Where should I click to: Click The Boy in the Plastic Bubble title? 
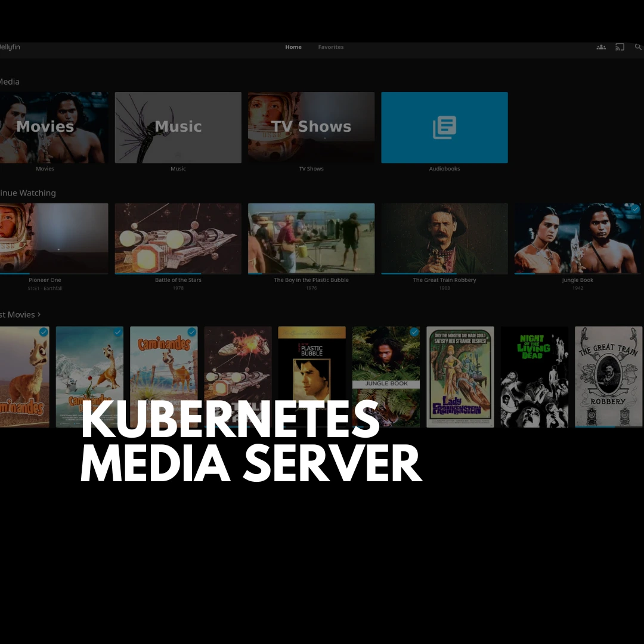click(x=311, y=280)
